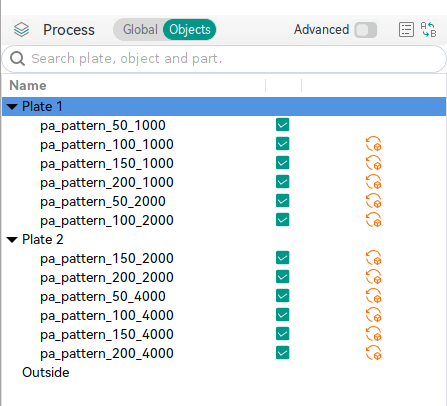Viewport: 447px width, 406px height.
Task: Collapse the Plate 2 tree node
Action: pyautogui.click(x=12, y=240)
